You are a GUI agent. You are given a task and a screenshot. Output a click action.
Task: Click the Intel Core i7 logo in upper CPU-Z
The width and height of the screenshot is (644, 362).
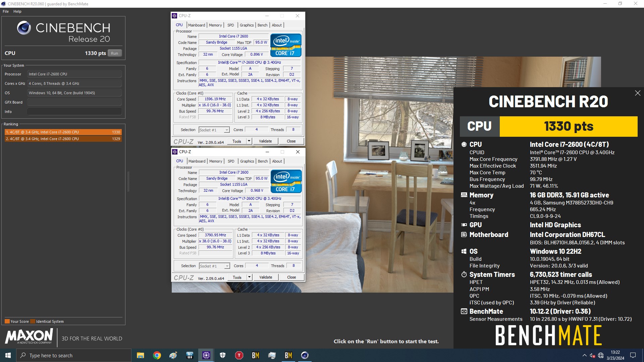[286, 45]
